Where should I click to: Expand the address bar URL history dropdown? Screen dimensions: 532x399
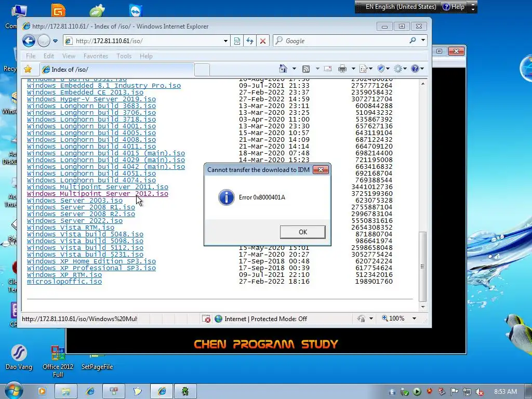(x=225, y=41)
